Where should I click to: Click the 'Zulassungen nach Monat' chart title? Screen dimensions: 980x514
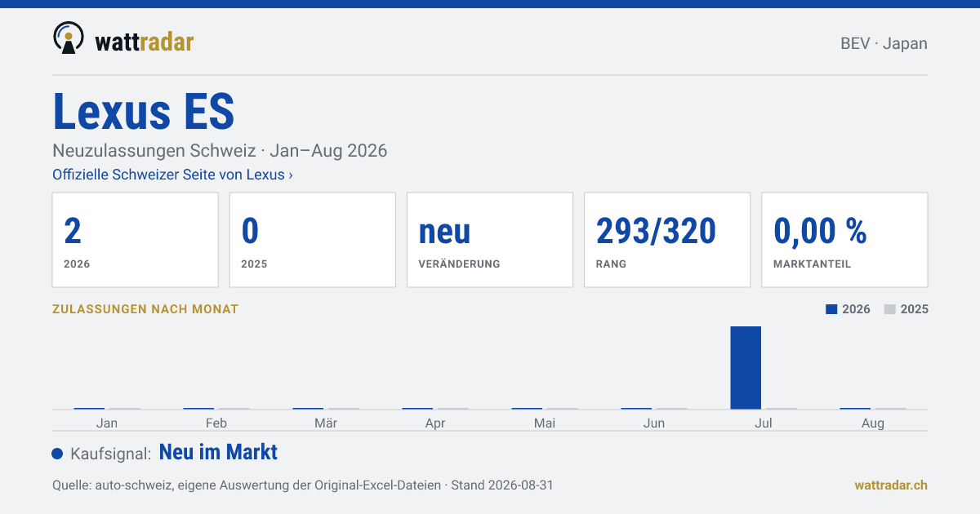(145, 309)
